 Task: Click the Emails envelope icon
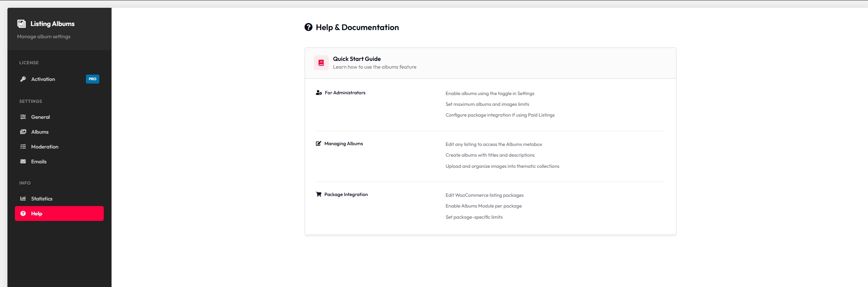tap(23, 162)
